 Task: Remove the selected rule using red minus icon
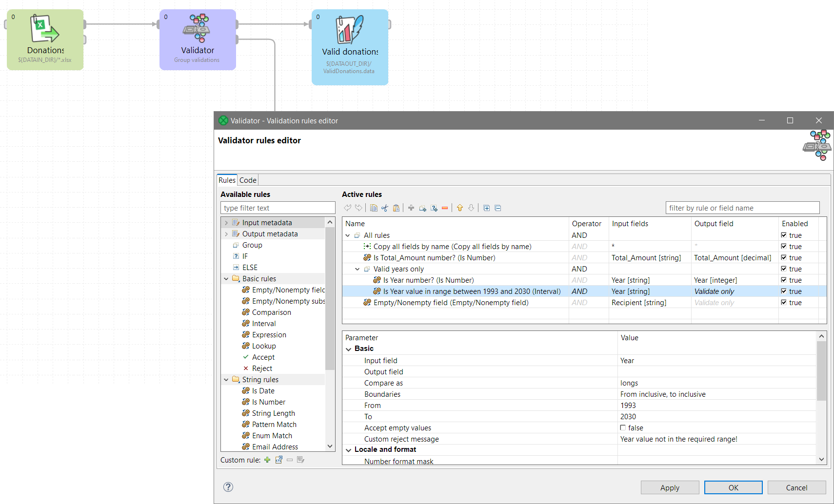tap(445, 208)
